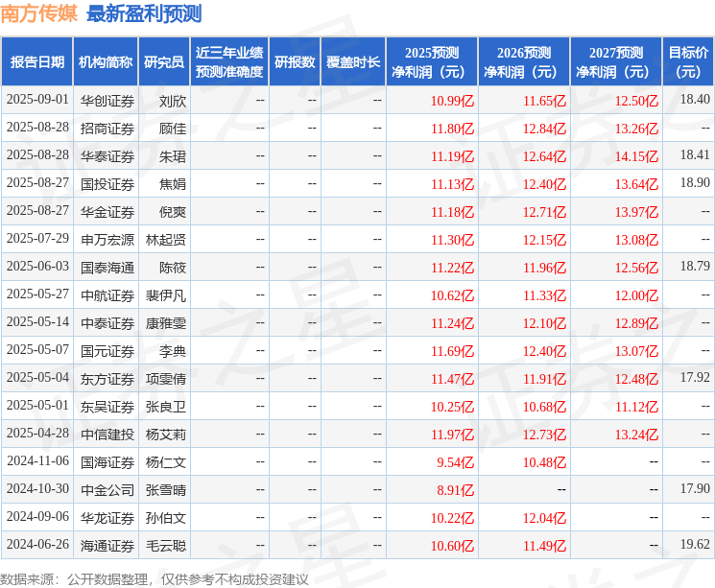Select the 中金公司 institution cell
The image size is (715, 588).
[x=107, y=490]
